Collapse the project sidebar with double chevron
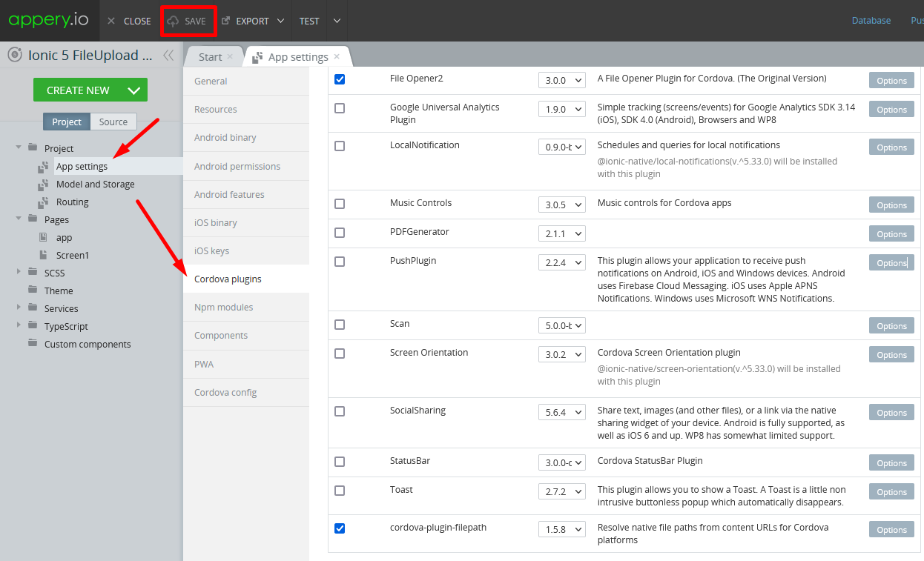924x561 pixels. 168,55
